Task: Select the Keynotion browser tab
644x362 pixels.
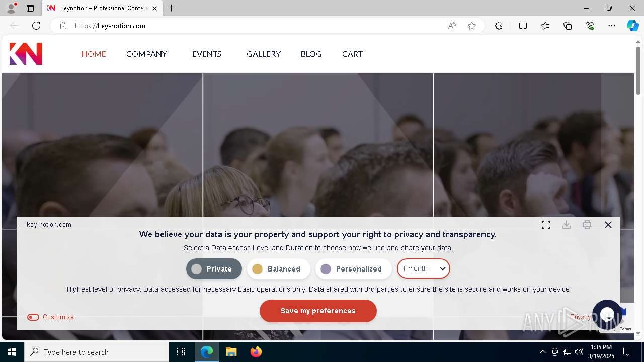Action: click(x=102, y=8)
